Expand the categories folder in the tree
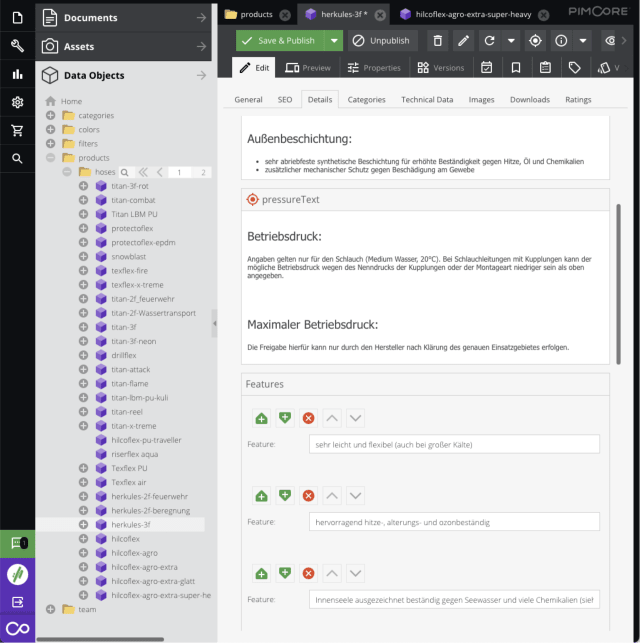 coord(51,116)
